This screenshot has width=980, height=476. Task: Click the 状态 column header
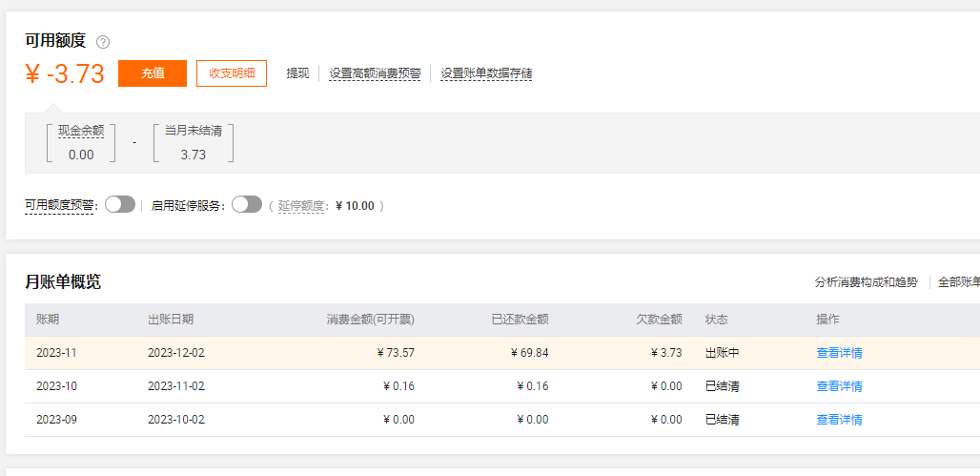coord(716,320)
